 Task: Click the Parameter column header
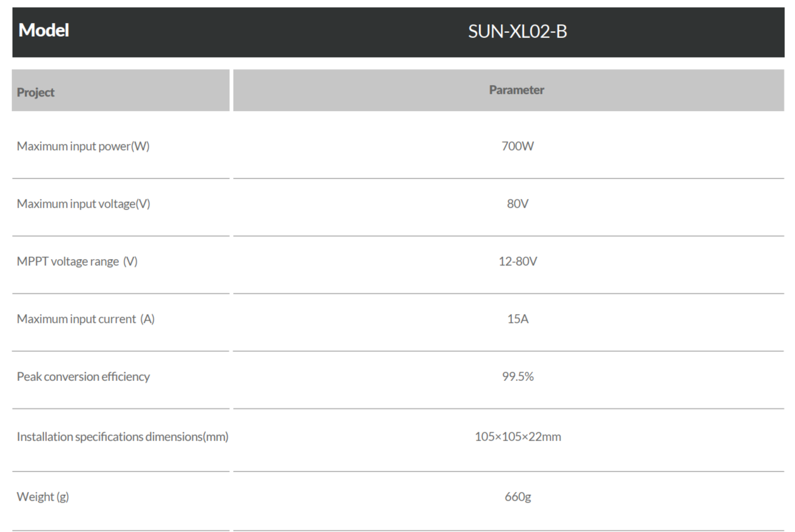click(x=516, y=90)
